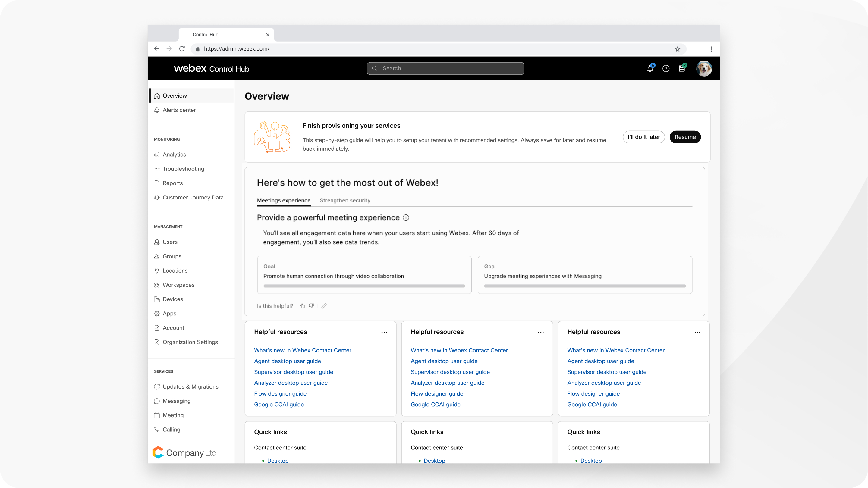Switch to the Strengthen security tab
Screen dimensions: 868x488
(x=345, y=200)
